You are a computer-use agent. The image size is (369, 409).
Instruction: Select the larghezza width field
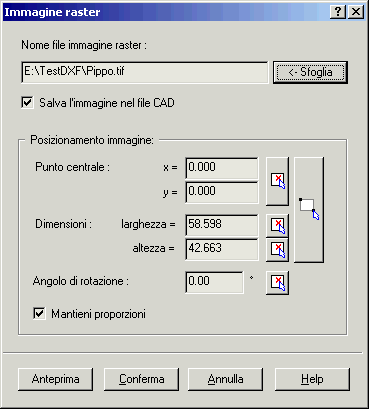point(222,225)
